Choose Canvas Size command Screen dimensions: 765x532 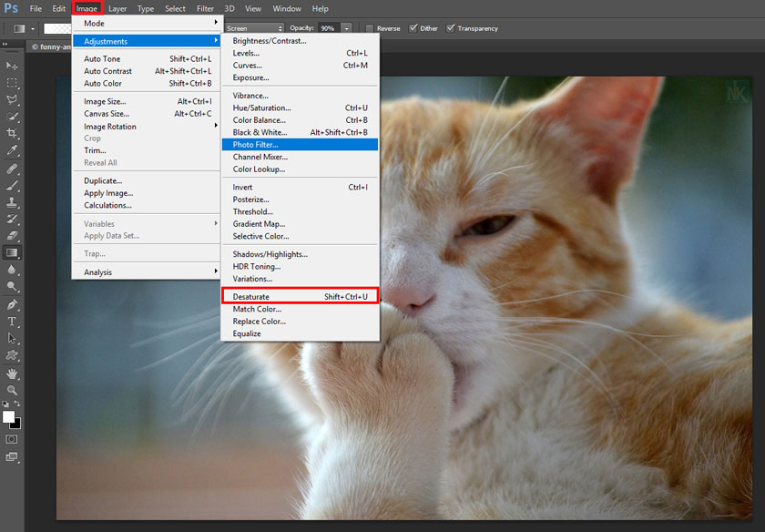[146, 114]
